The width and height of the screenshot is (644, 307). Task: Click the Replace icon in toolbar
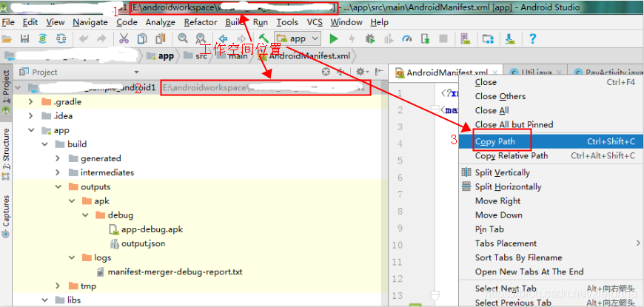click(x=201, y=39)
